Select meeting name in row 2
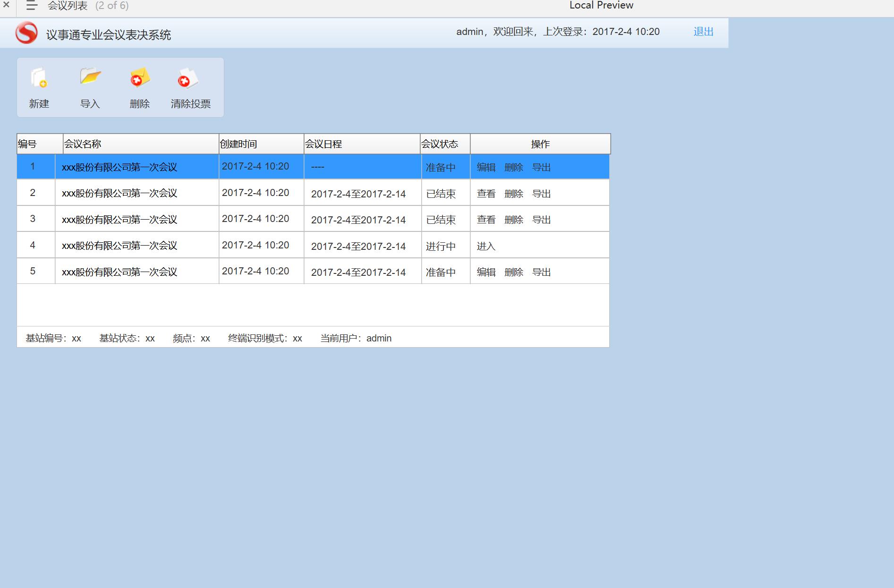Image resolution: width=894 pixels, height=588 pixels. tap(119, 193)
